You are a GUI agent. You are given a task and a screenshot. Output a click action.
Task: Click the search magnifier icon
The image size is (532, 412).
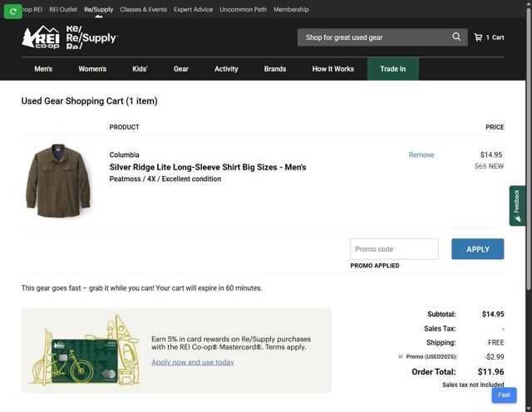456,37
